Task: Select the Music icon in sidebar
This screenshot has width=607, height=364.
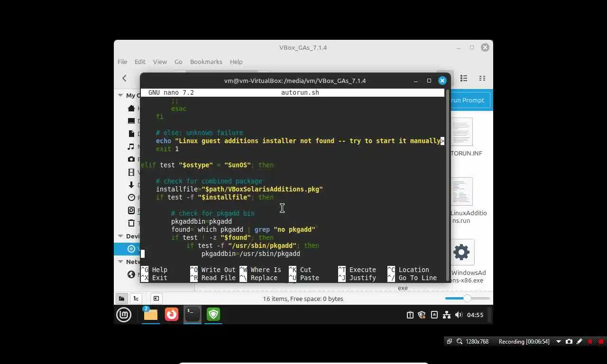Action: tap(131, 147)
